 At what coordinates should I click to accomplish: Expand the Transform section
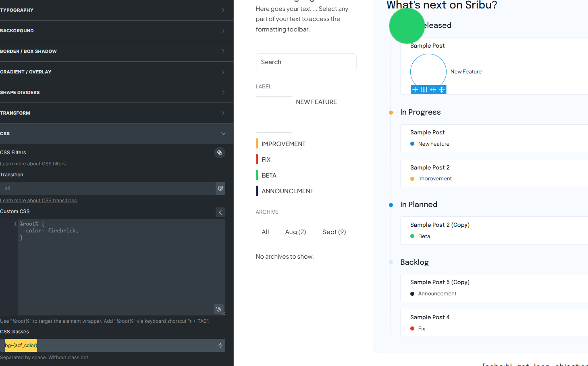pos(113,113)
